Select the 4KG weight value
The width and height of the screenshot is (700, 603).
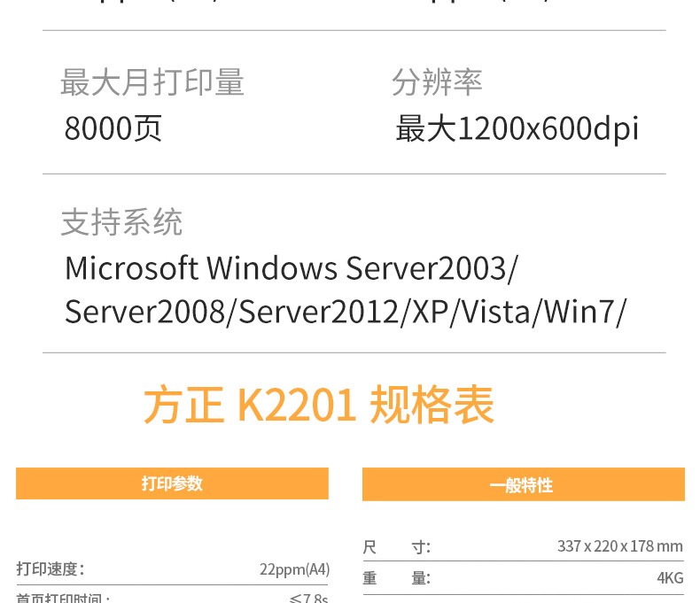(670, 578)
